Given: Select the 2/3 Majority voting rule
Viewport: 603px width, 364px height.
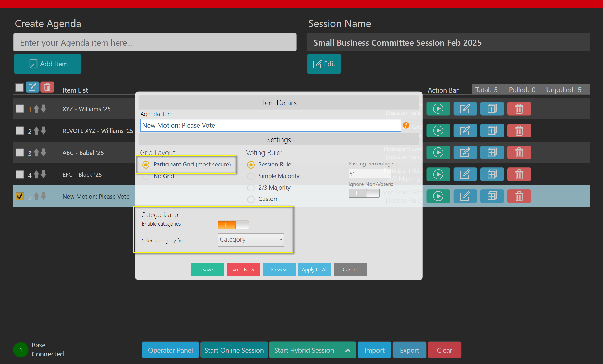Looking at the screenshot, I should (251, 188).
